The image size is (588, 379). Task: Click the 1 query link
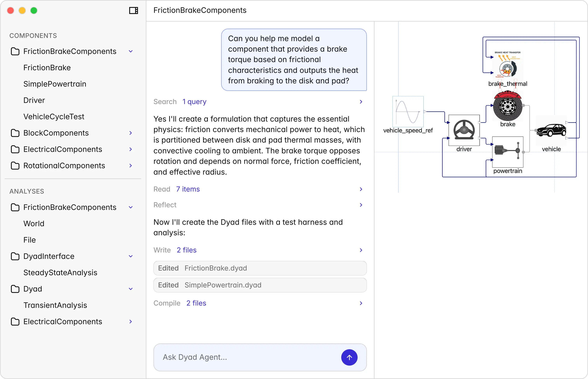(194, 102)
